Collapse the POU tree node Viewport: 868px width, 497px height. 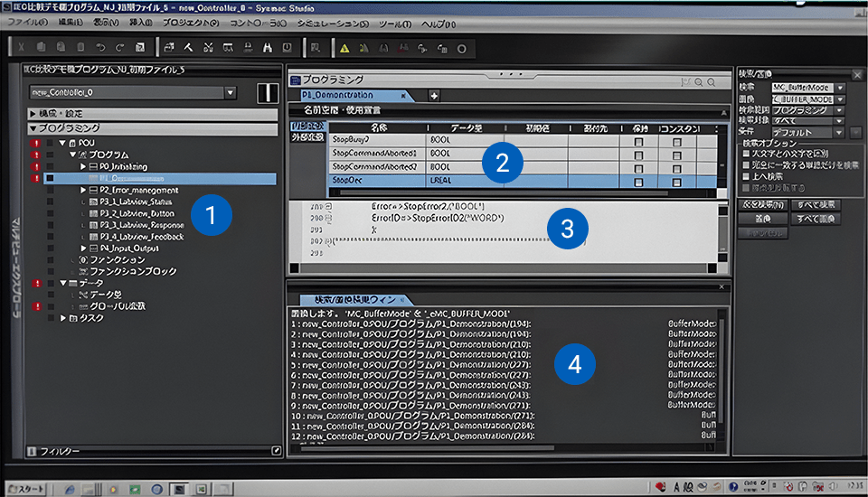coord(62,143)
